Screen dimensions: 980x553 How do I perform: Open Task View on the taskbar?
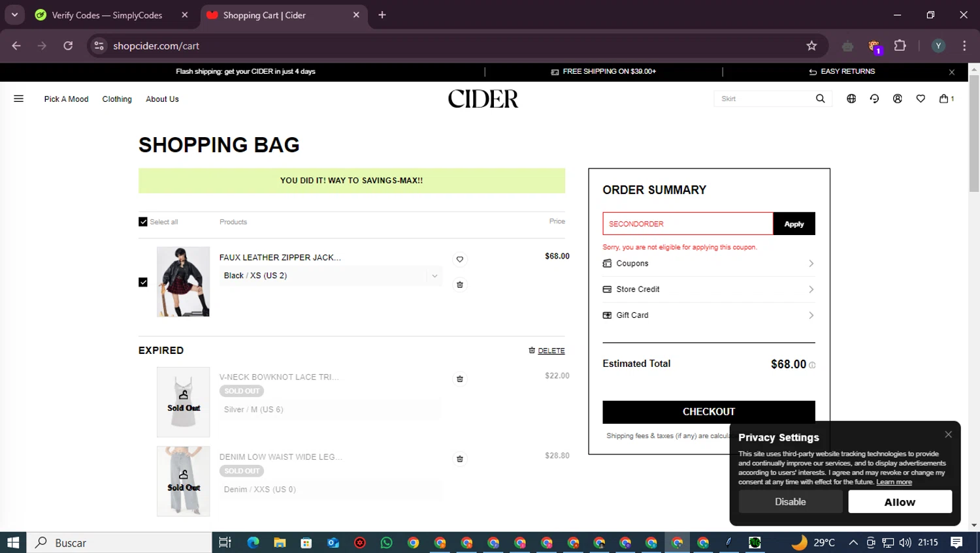[x=225, y=543]
